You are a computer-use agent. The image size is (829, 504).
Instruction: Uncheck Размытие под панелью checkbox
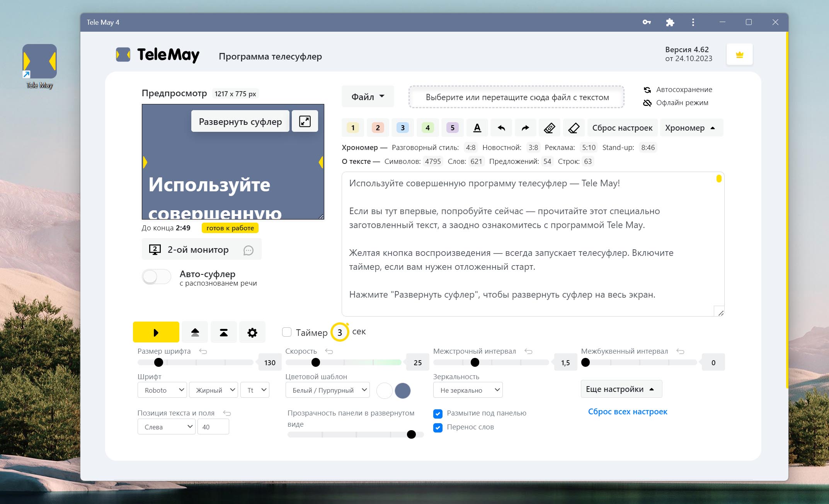438,414
